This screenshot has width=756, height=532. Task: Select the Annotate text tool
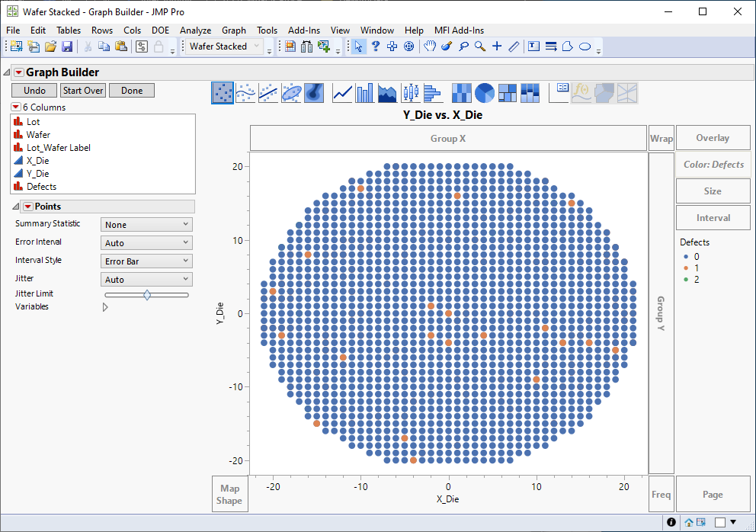pyautogui.click(x=533, y=46)
